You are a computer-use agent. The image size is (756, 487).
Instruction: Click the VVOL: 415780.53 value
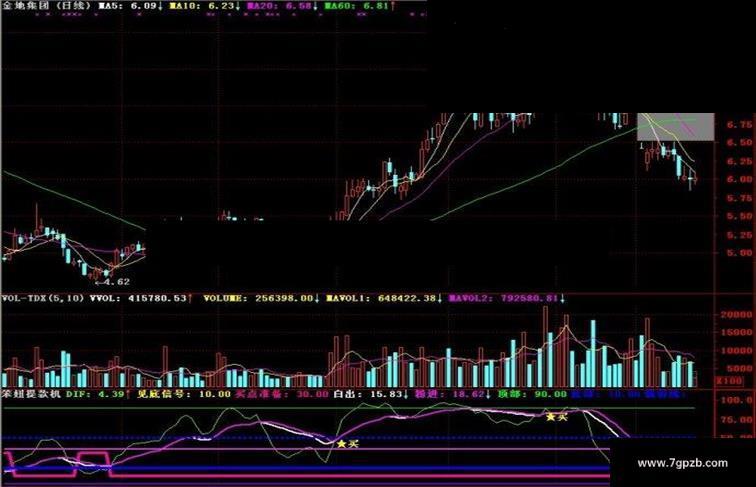[x=141, y=298]
